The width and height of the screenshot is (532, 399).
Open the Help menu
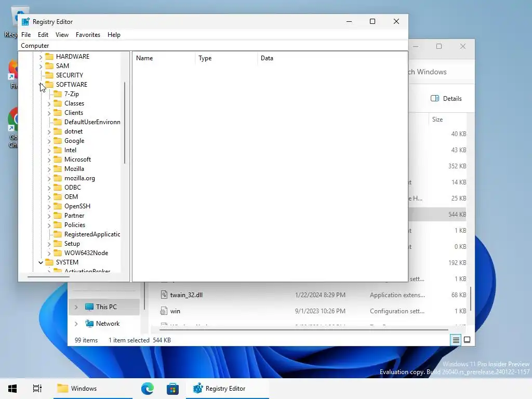(x=114, y=35)
